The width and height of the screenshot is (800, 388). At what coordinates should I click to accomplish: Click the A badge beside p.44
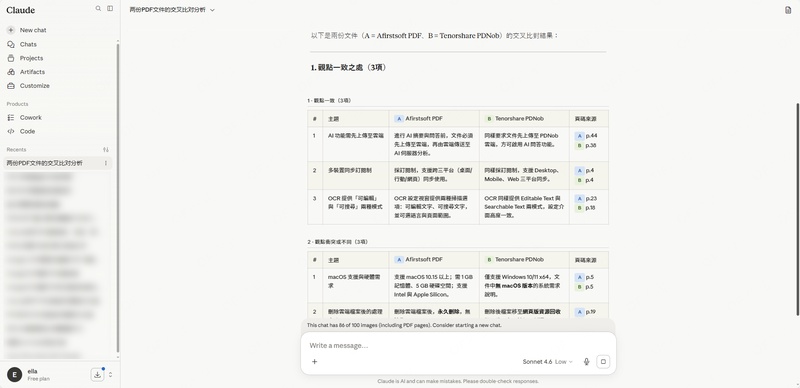[x=579, y=136]
